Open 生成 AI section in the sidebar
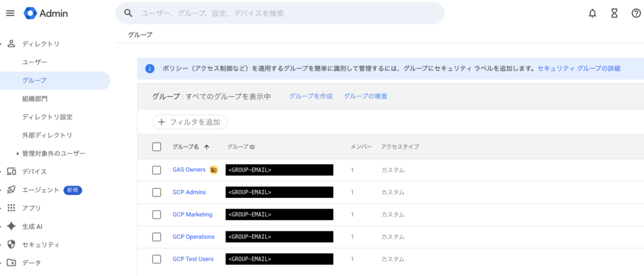The width and height of the screenshot is (644, 276). tap(32, 226)
